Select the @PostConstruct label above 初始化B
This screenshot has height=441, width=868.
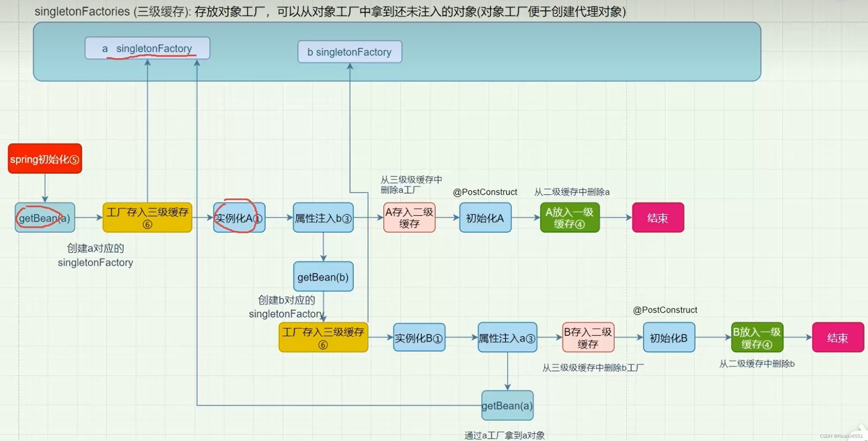pos(665,310)
